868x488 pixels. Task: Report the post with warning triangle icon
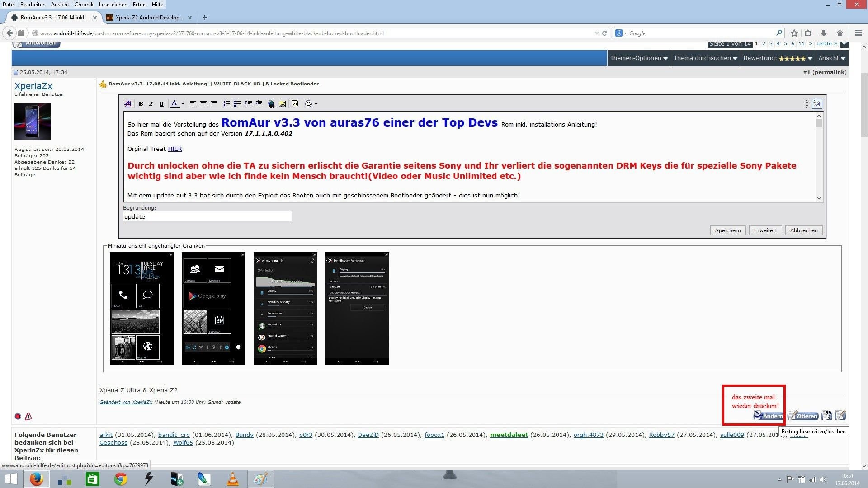pyautogui.click(x=28, y=417)
